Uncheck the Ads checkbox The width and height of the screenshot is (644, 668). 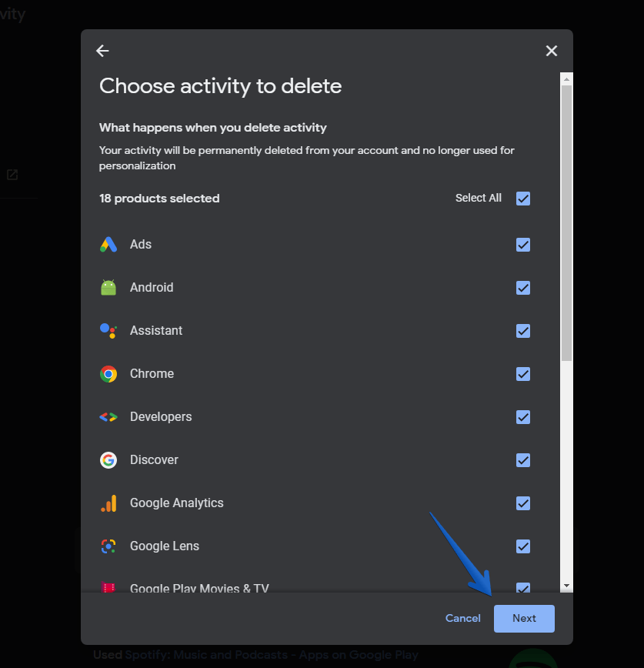523,245
